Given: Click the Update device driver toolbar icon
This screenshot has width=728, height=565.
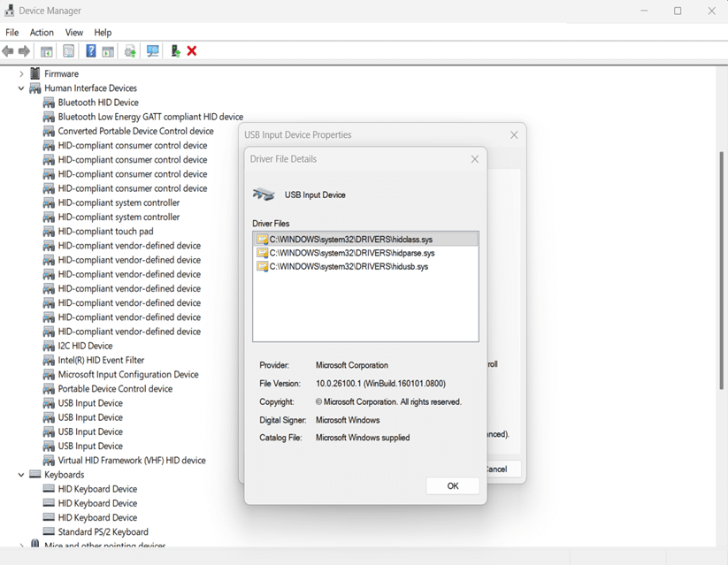Looking at the screenshot, I should (x=130, y=51).
